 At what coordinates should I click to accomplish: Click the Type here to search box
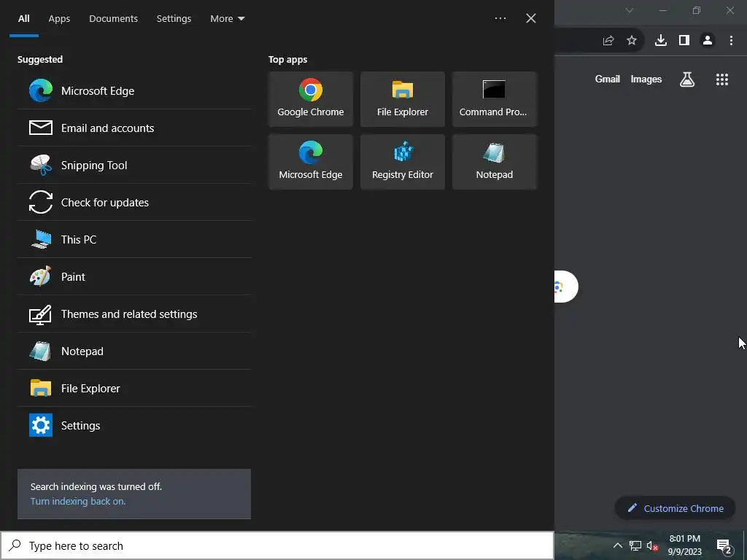point(276,545)
